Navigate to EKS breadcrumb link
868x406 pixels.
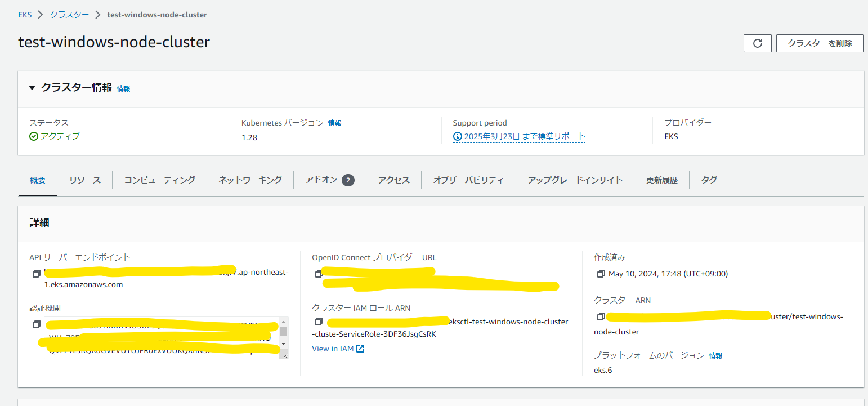pyautogui.click(x=25, y=15)
